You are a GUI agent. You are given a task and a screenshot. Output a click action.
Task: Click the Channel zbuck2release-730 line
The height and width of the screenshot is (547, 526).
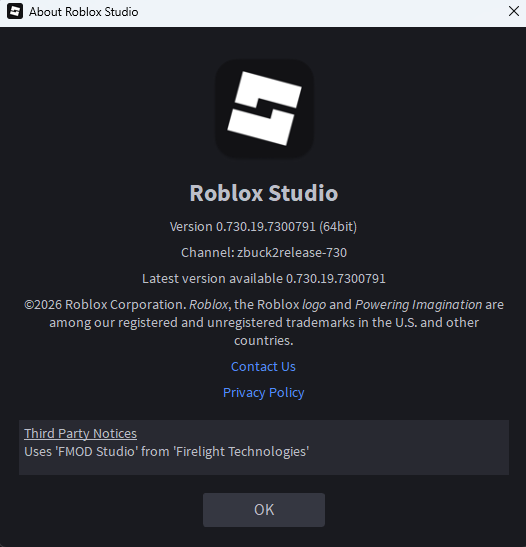coord(264,253)
